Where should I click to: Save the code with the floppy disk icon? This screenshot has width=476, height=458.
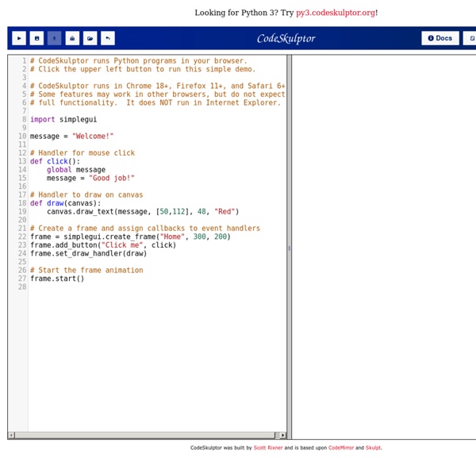pos(36,38)
